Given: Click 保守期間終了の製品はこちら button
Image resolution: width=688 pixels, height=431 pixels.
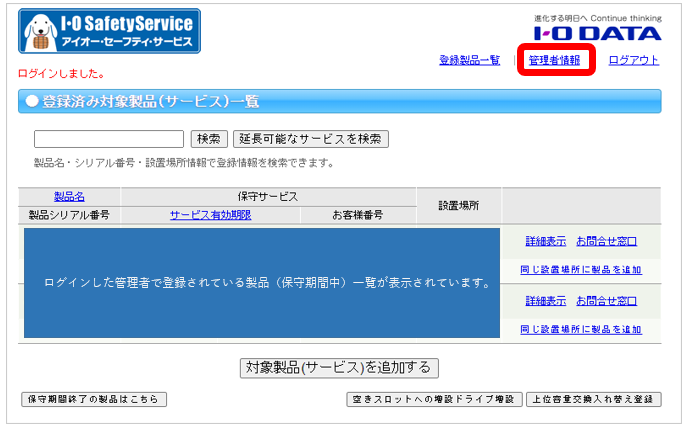Looking at the screenshot, I should tap(94, 399).
